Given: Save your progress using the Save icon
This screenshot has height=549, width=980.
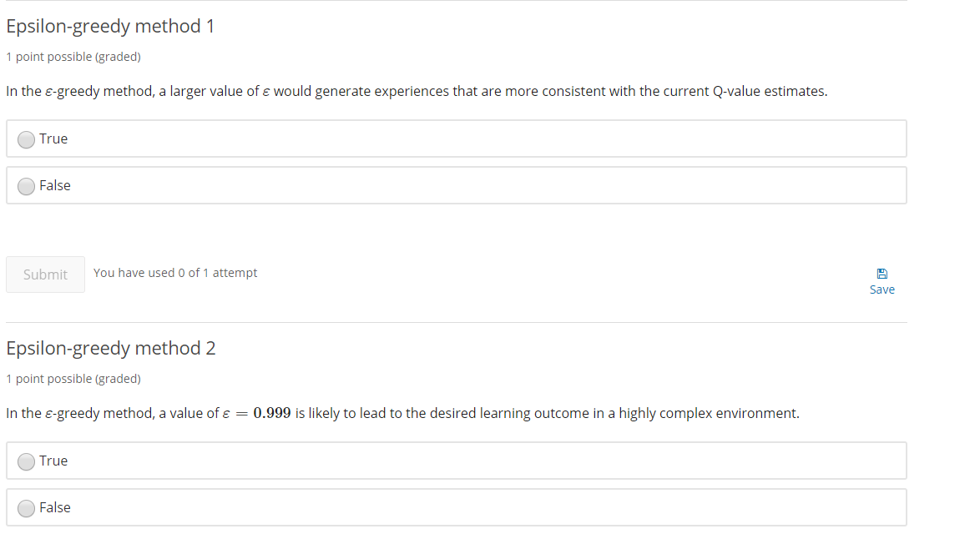Looking at the screenshot, I should (x=882, y=272).
